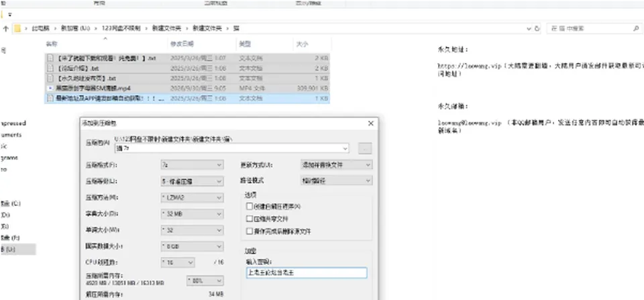The width and height of the screenshot is (644, 300).
Task: Go up one folder with the up arrow
Action: pyautogui.click(x=6, y=28)
